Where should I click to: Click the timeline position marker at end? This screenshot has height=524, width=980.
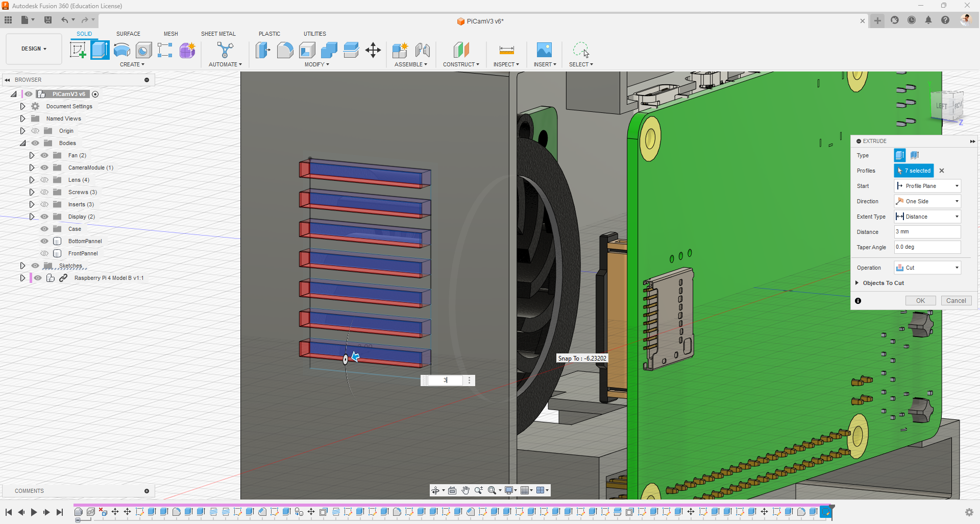(x=831, y=507)
